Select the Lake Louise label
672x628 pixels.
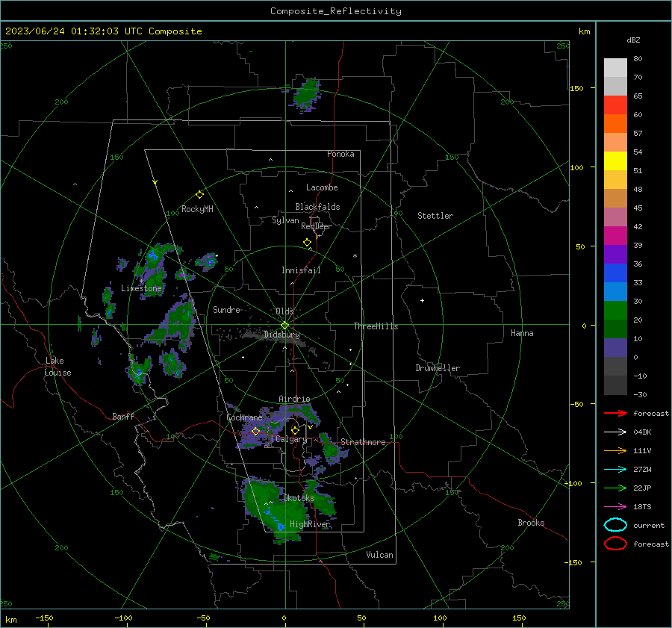click(x=57, y=367)
